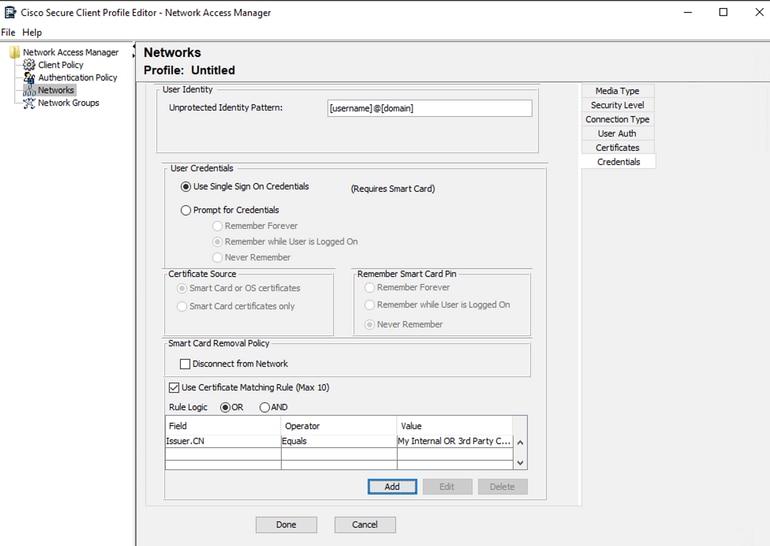Minimize the Profile Editor window

[688, 12]
